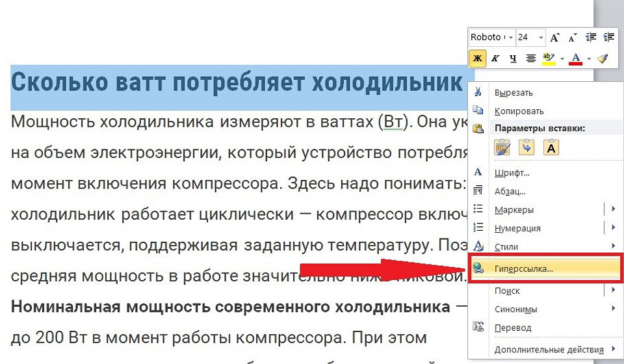Click the font A icon beside Шрифт
Image resolution: width=624 pixels, height=364 pixels.
(478, 172)
